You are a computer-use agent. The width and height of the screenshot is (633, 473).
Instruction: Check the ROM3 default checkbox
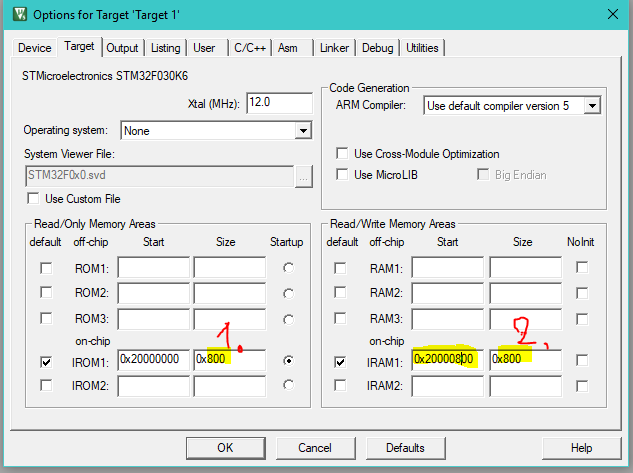click(x=46, y=318)
